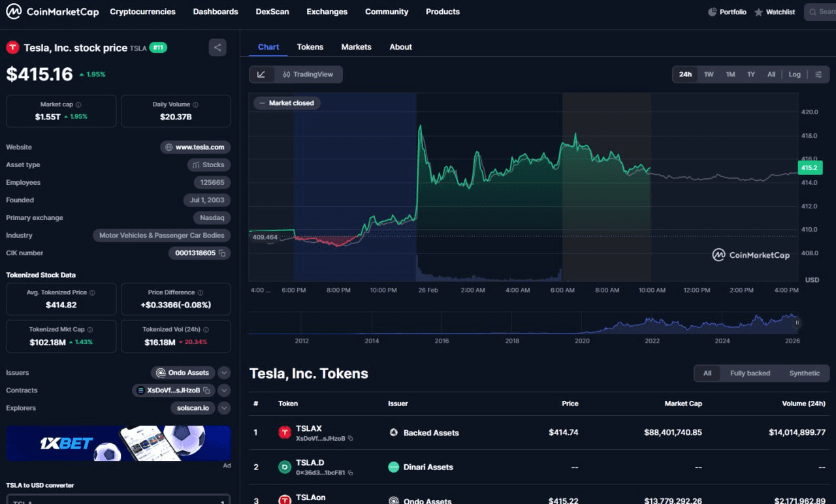Filter tokens by Synthetic
Image resolution: width=836 pixels, height=504 pixels.
click(x=804, y=373)
